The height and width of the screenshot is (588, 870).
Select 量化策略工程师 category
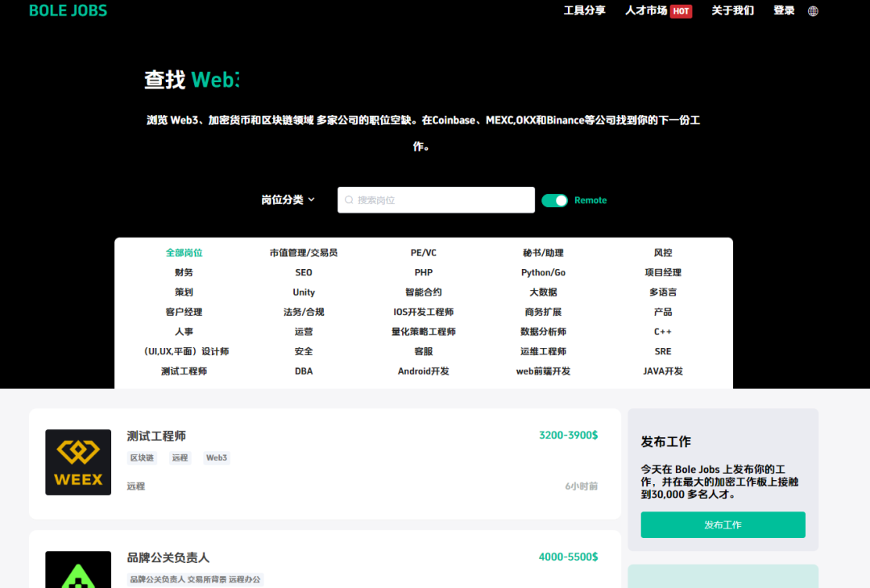point(424,332)
